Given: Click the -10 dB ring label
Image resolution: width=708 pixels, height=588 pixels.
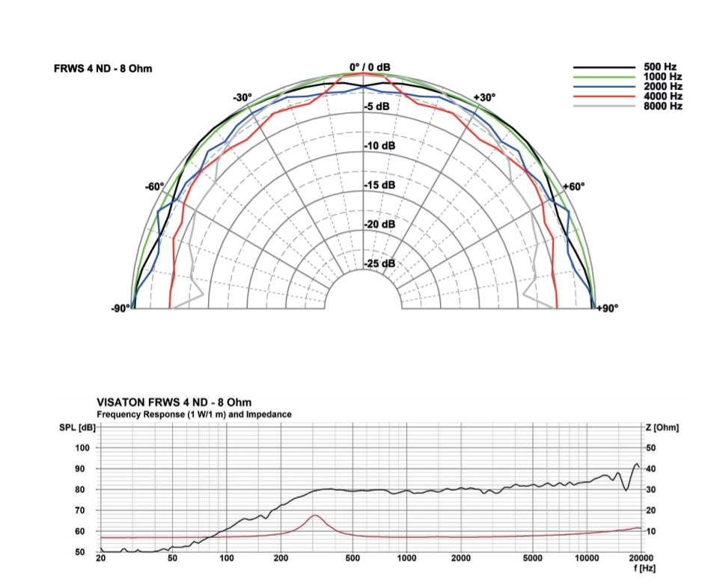Looking at the screenshot, I should 379,146.
